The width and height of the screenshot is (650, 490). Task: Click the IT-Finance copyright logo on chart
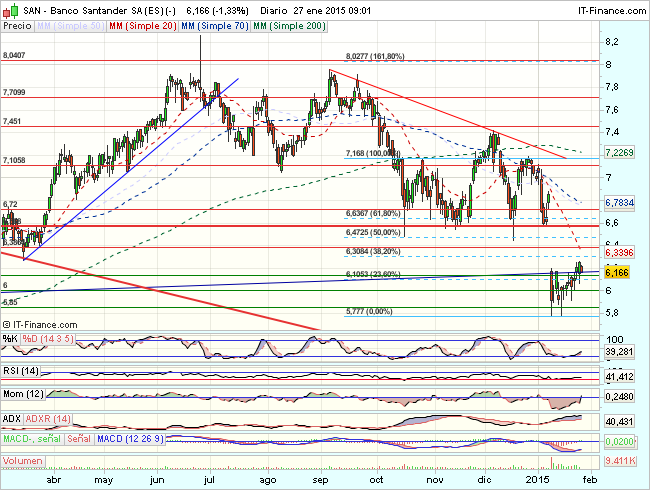pos(41,324)
